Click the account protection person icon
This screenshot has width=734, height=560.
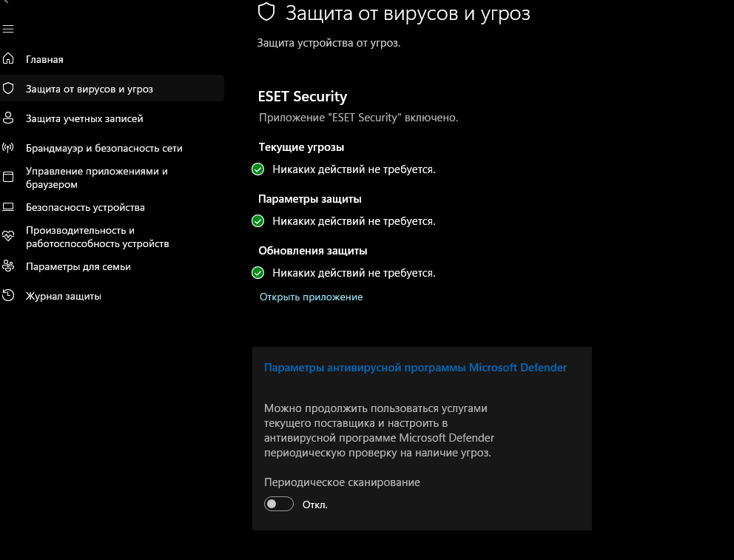point(8,118)
